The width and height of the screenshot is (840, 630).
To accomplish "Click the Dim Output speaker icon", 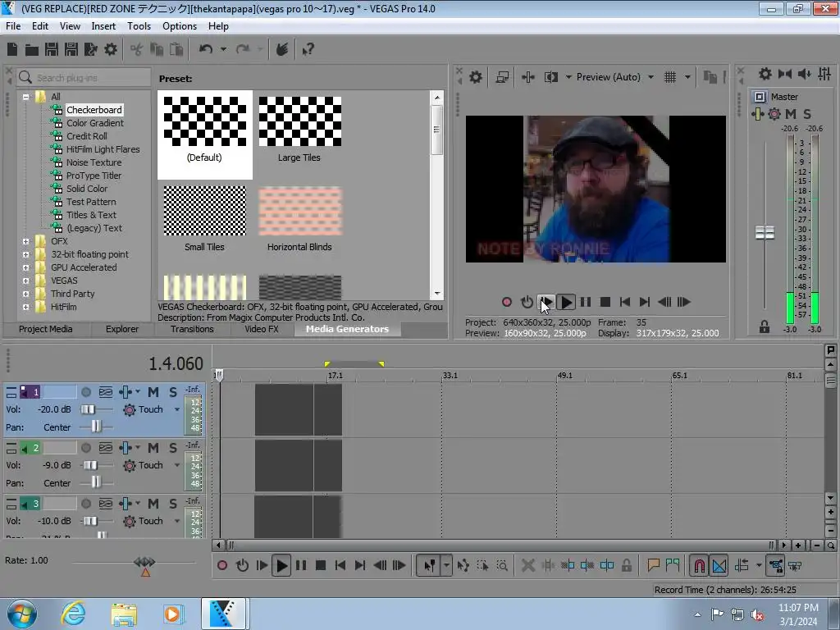I will coord(804,74).
